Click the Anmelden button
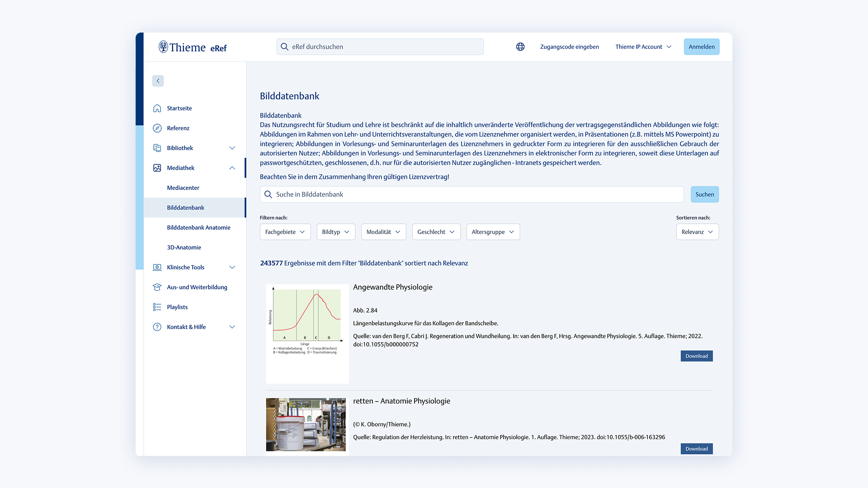868x488 pixels. tap(702, 47)
